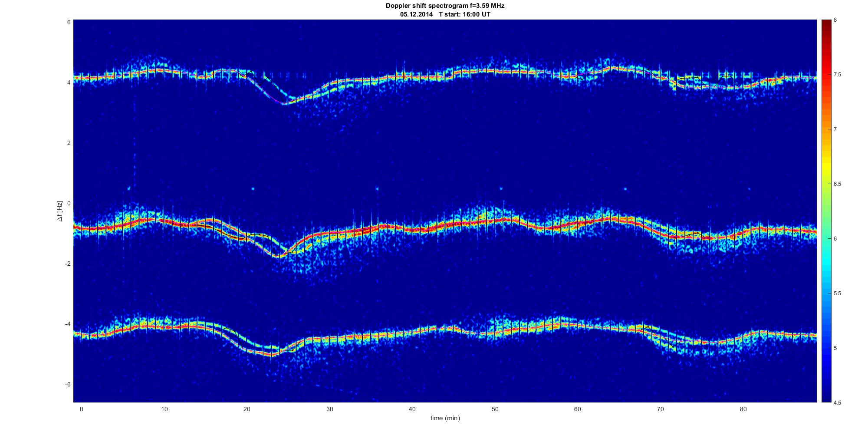Click x-axis tick label '70'
Viewport: 868px width, 432px height.
660,409
